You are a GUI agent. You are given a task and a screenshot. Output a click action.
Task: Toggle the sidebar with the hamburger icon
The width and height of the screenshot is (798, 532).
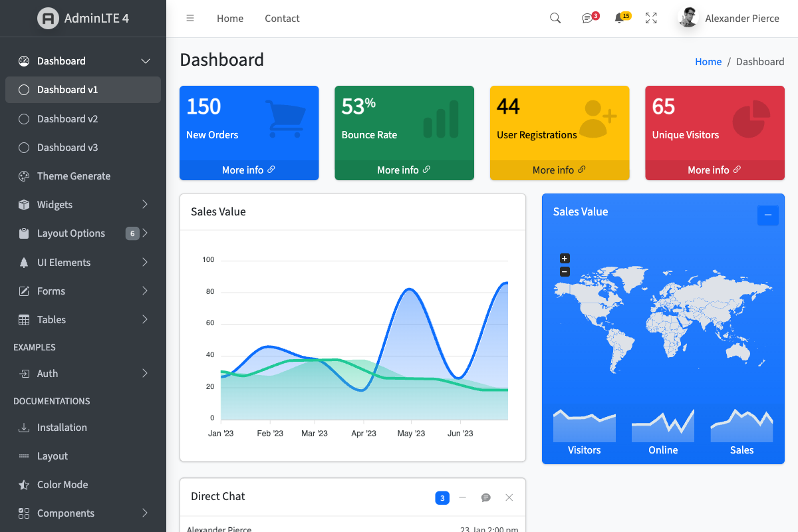click(190, 18)
